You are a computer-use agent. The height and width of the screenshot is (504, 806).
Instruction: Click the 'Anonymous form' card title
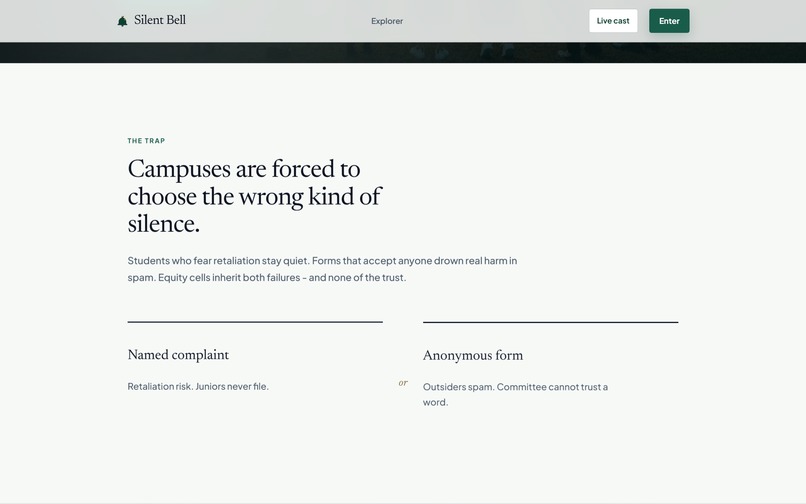(x=473, y=355)
